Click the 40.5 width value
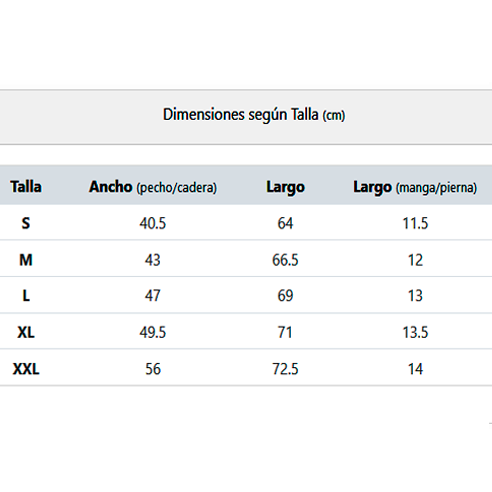492x492 pixels. (153, 223)
